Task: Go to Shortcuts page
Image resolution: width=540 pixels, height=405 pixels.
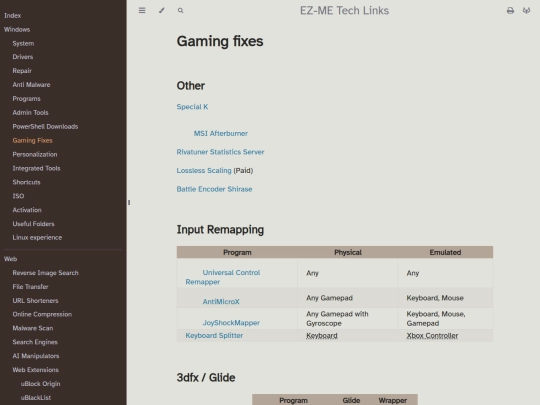Action: 26,182
